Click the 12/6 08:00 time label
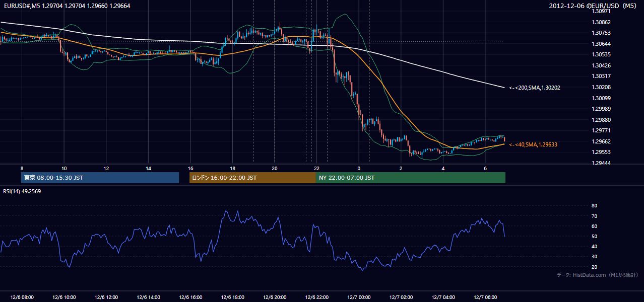 (22, 297)
